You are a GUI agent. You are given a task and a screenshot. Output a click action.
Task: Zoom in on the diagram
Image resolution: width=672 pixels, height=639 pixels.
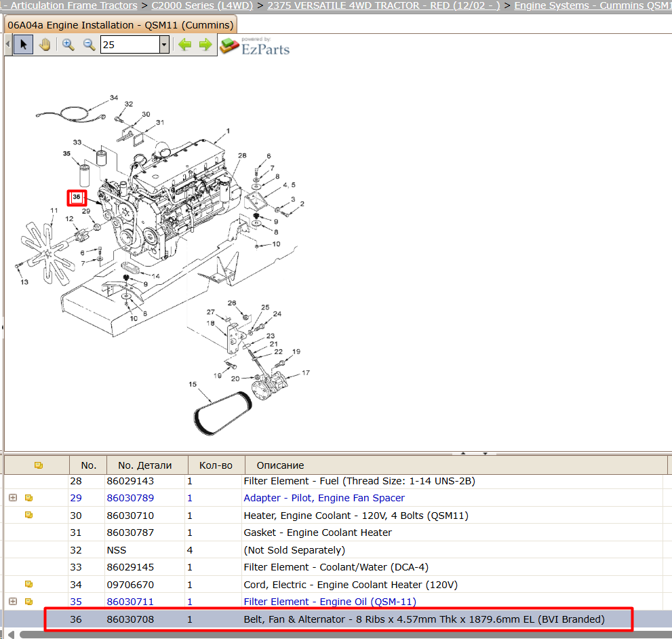(x=68, y=45)
